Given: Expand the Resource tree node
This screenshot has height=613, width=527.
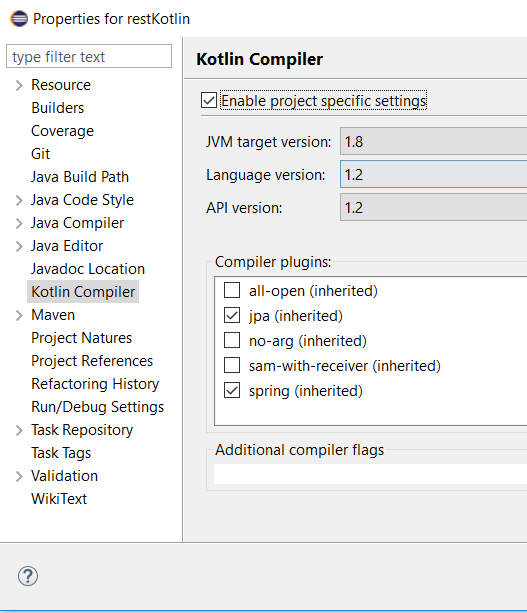Looking at the screenshot, I should 19,85.
